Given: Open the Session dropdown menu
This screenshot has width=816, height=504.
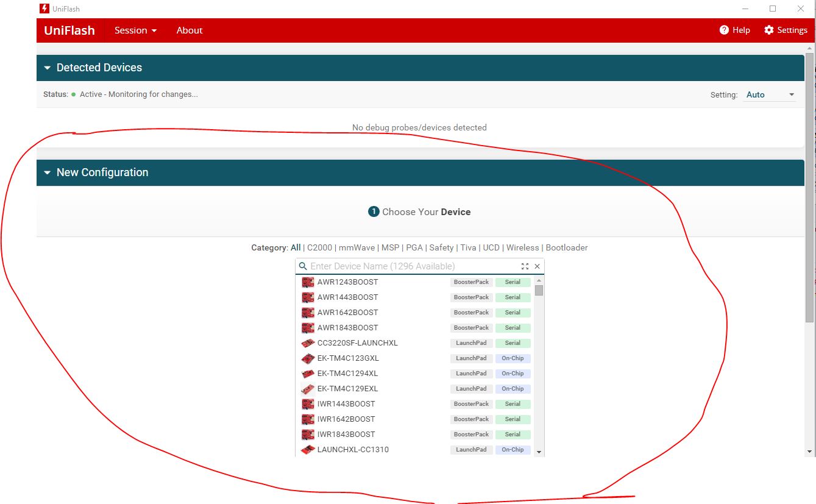Looking at the screenshot, I should tap(136, 30).
